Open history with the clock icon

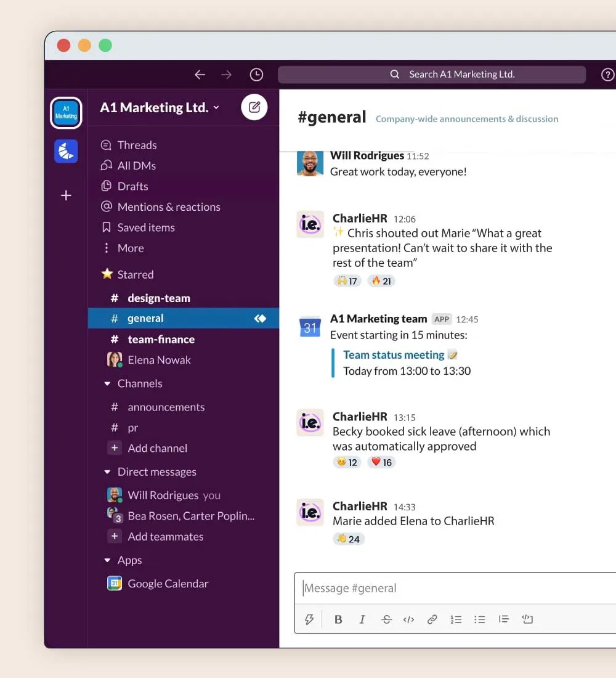[x=256, y=75]
